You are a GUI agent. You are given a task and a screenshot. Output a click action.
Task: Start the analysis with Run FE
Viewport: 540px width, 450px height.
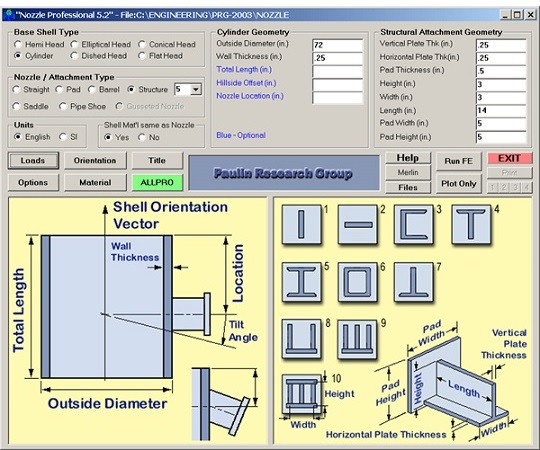(x=458, y=161)
